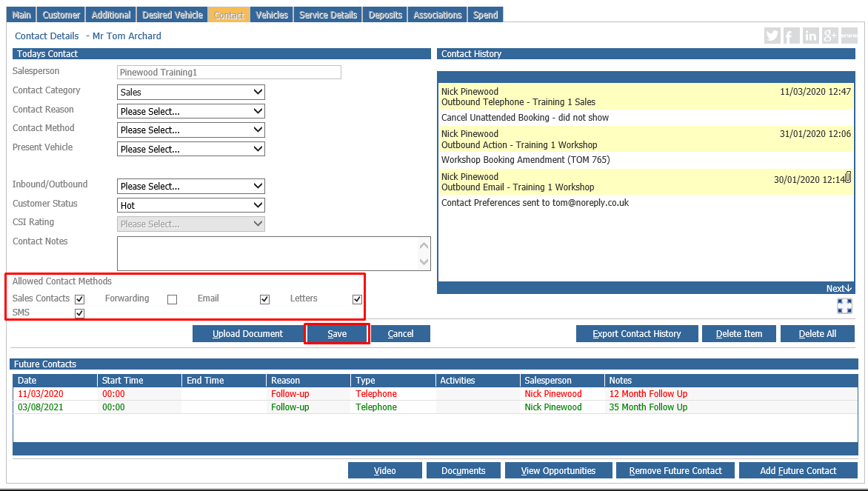868x491 pixels.
Task: Click the Contact Notes scroll up arrow
Action: 424,245
